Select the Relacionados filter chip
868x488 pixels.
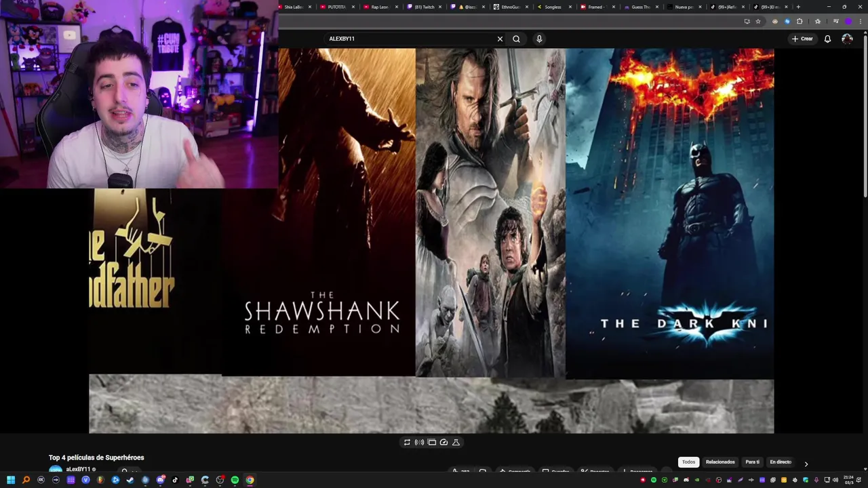coord(720,462)
